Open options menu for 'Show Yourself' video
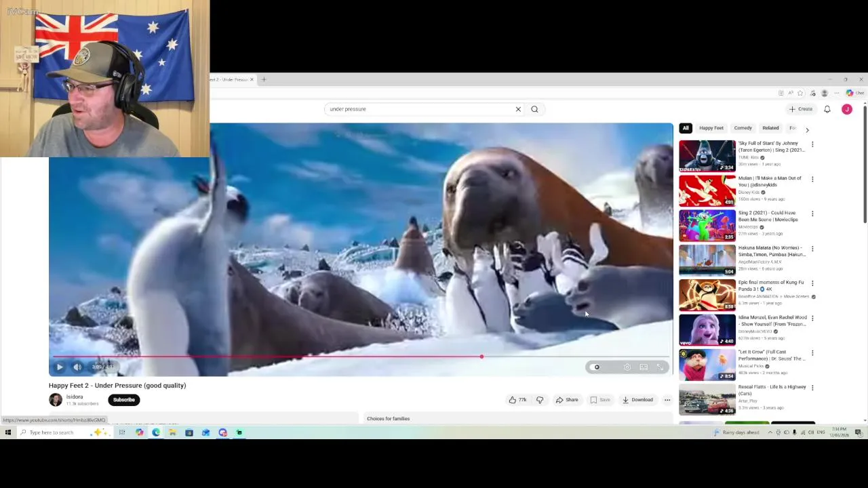The height and width of the screenshot is (488, 868). 812,318
